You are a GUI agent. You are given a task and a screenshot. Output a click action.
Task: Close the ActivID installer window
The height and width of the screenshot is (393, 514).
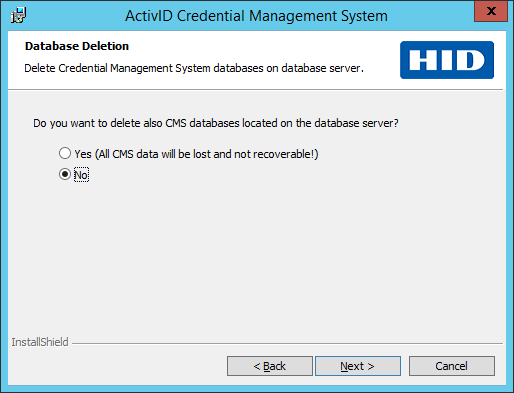tap(491, 11)
